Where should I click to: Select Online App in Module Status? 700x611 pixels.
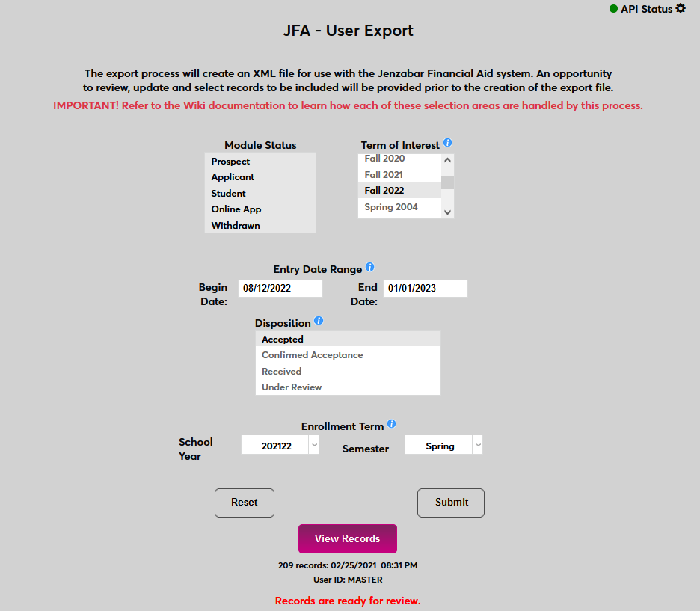tap(260, 209)
